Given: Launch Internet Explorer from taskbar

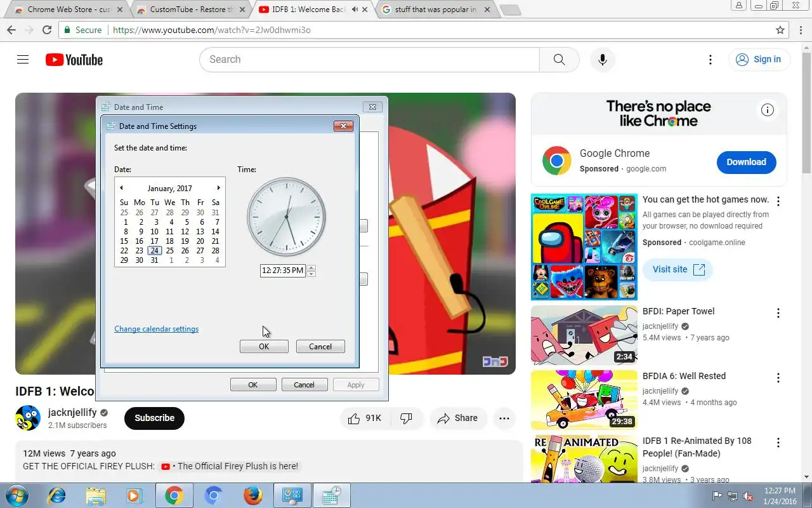Looking at the screenshot, I should point(57,496).
